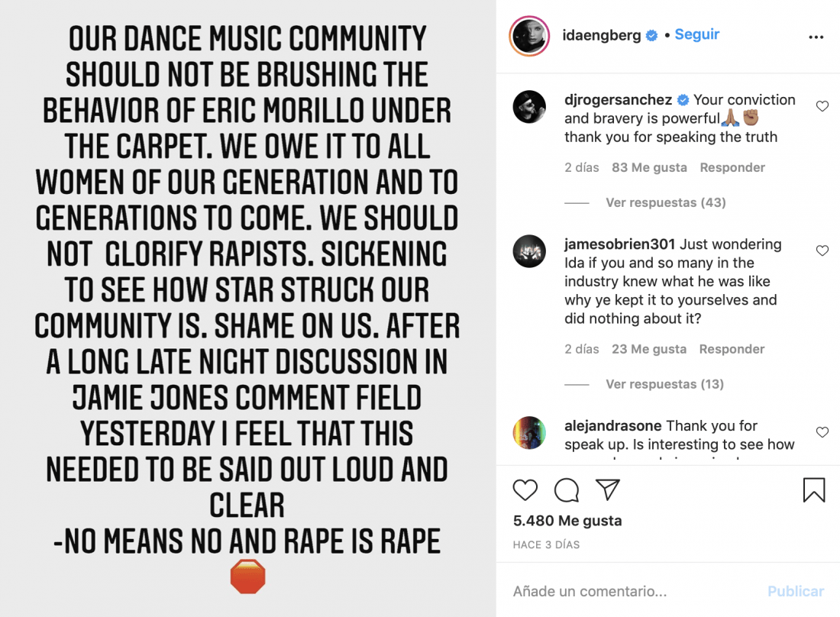Image resolution: width=840 pixels, height=617 pixels.
Task: Reply to jamesobrien301's comment
Action: tap(732, 349)
